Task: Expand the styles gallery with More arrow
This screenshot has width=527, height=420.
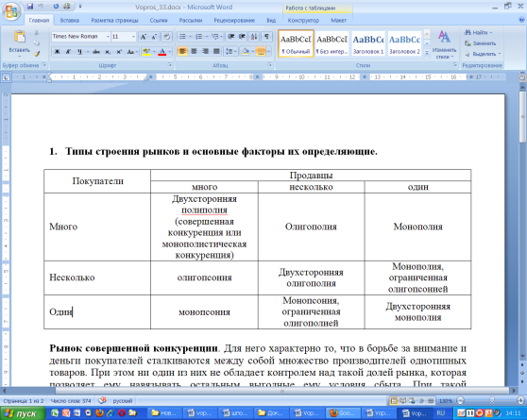Action: pos(427,53)
